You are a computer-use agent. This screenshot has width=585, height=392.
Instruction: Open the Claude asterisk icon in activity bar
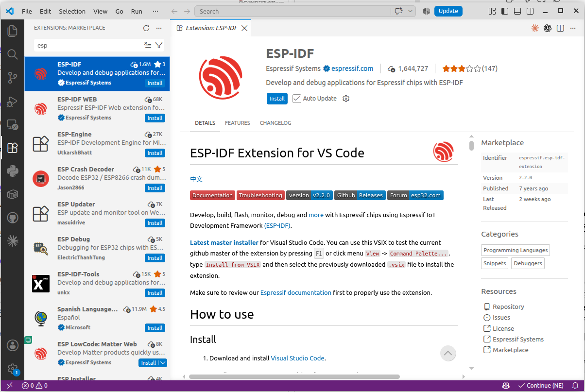click(13, 240)
